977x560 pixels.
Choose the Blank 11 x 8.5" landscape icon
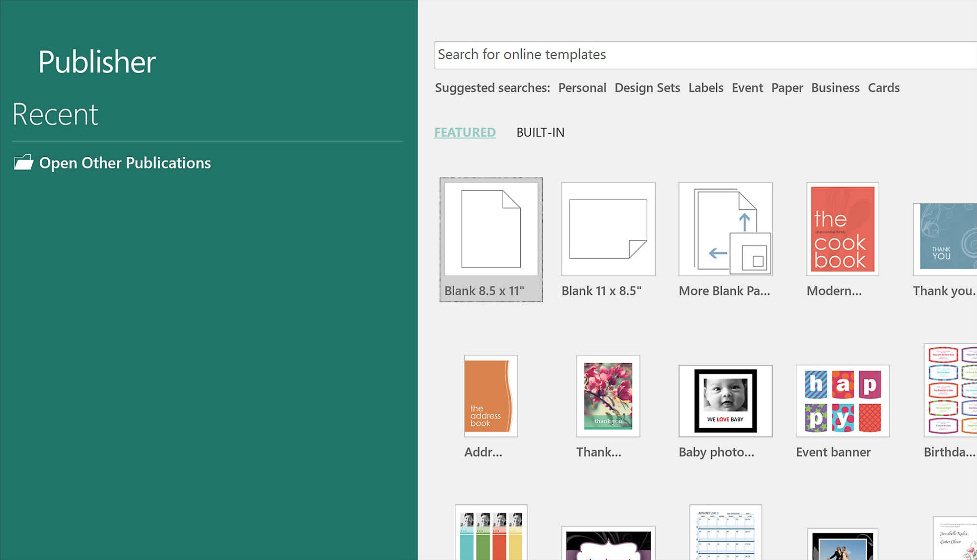point(608,229)
